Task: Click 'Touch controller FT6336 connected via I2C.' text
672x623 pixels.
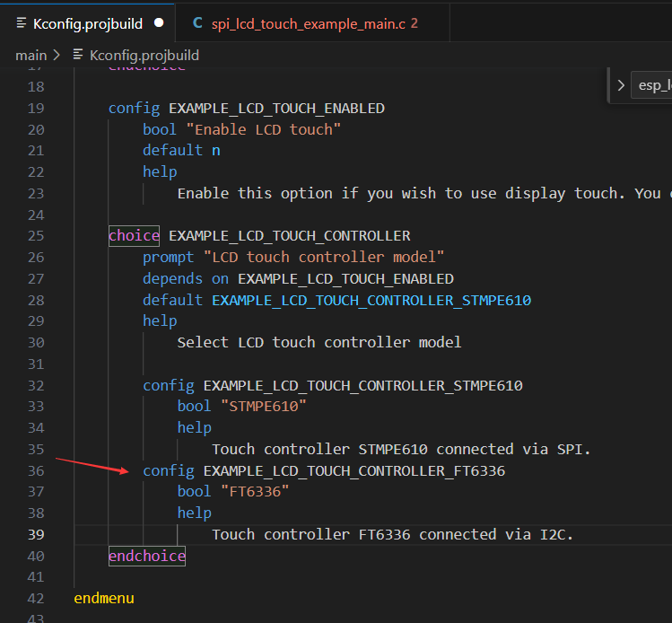Action: tap(393, 535)
